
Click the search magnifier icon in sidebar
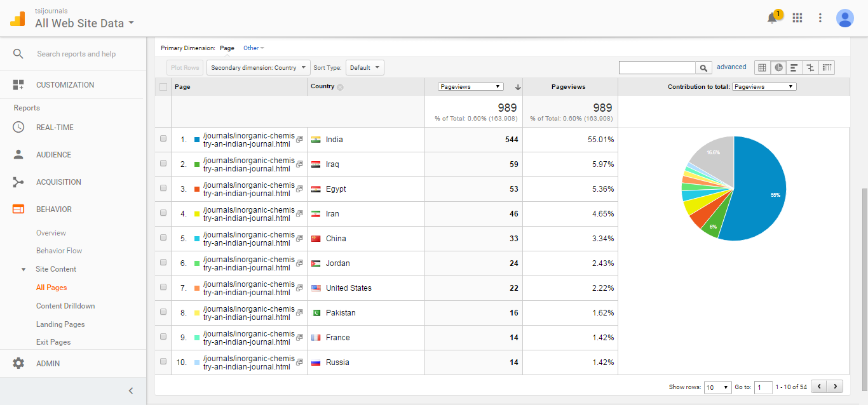pyautogui.click(x=18, y=54)
